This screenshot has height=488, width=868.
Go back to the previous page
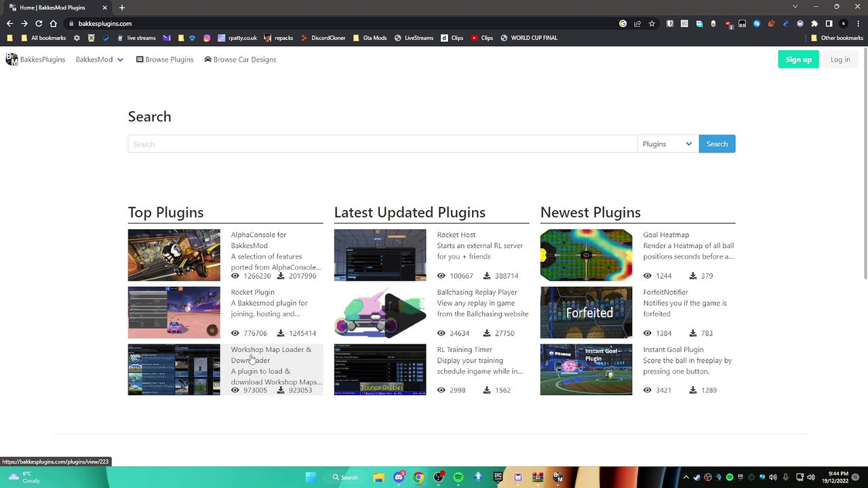click(x=9, y=24)
